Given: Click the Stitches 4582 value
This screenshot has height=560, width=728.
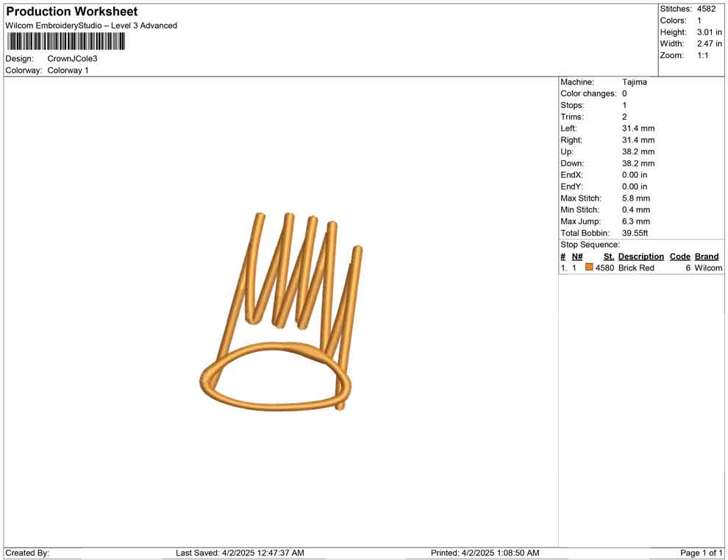Looking at the screenshot, I should (x=705, y=9).
